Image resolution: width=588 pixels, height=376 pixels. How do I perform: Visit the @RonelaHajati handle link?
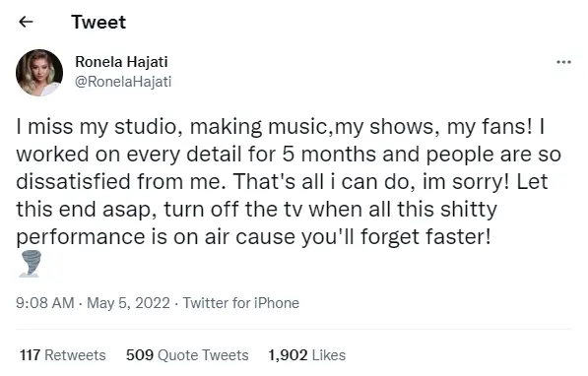[123, 82]
